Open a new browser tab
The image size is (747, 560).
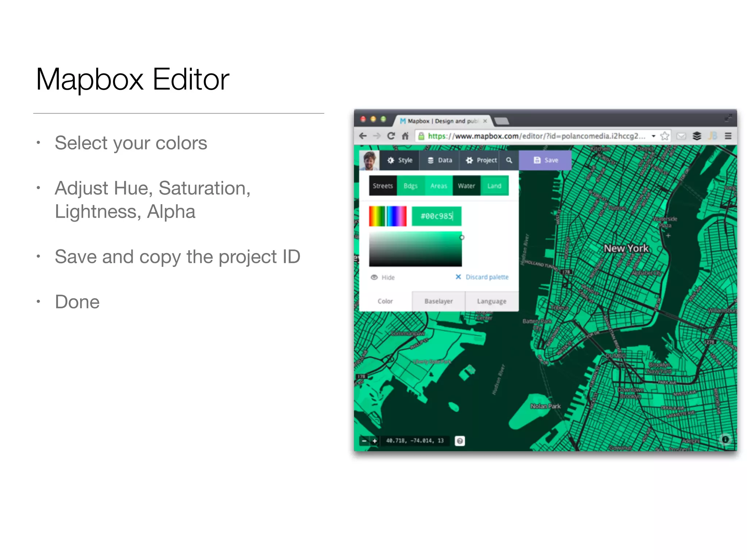[x=502, y=121]
